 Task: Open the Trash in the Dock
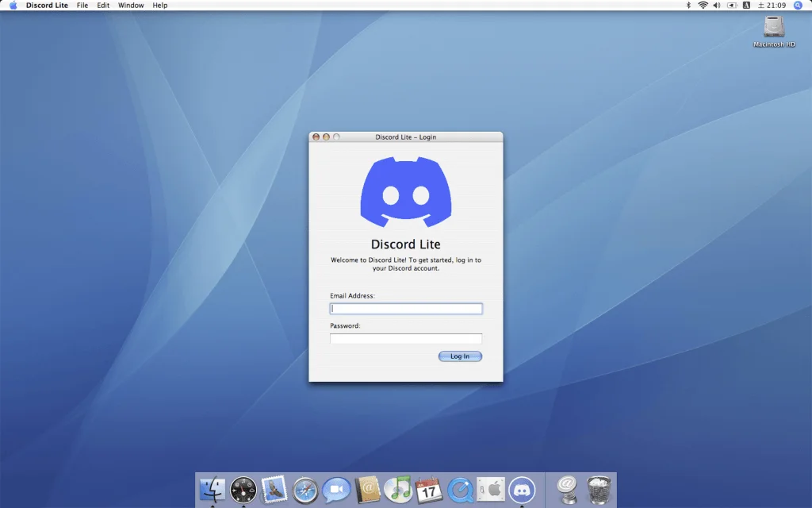tap(599, 490)
